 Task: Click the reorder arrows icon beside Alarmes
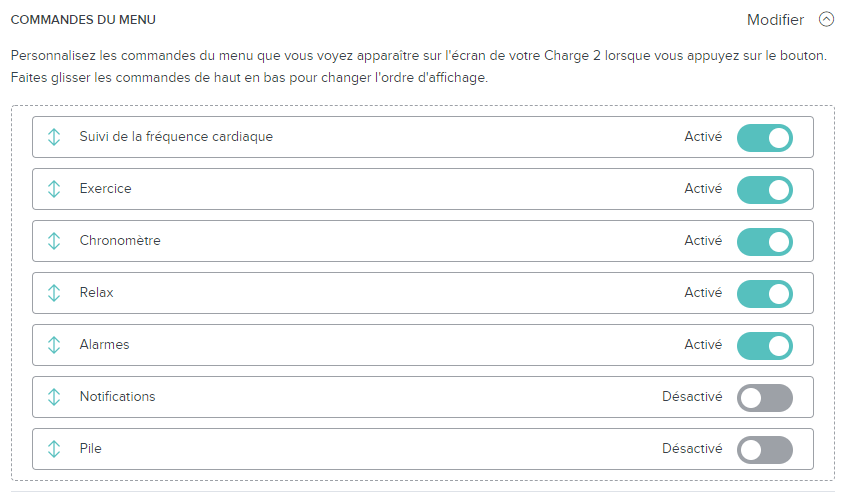click(54, 345)
